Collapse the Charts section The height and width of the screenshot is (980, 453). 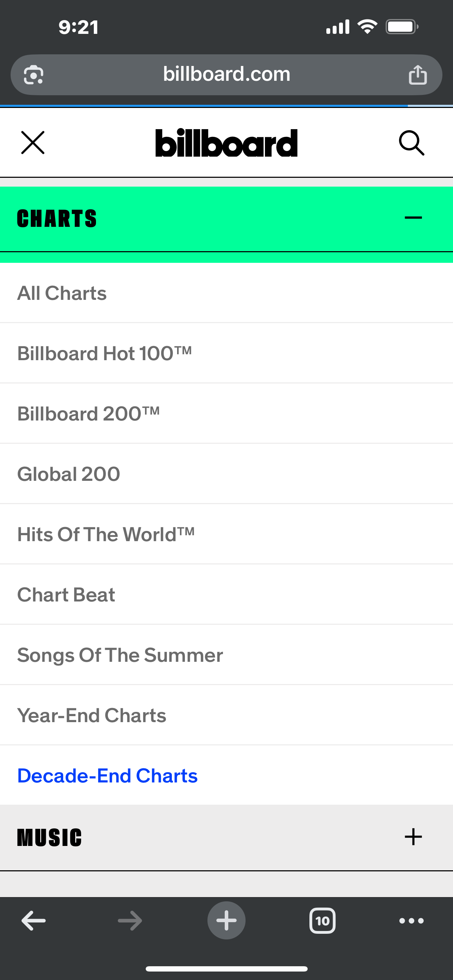click(x=413, y=218)
